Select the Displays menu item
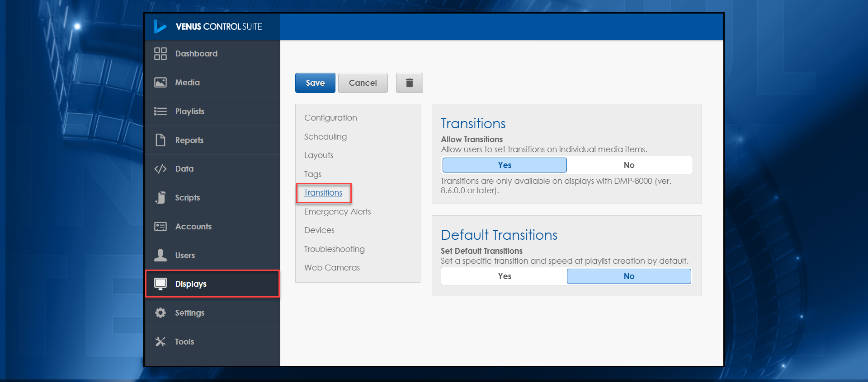Image resolution: width=868 pixels, height=382 pixels. coord(212,284)
